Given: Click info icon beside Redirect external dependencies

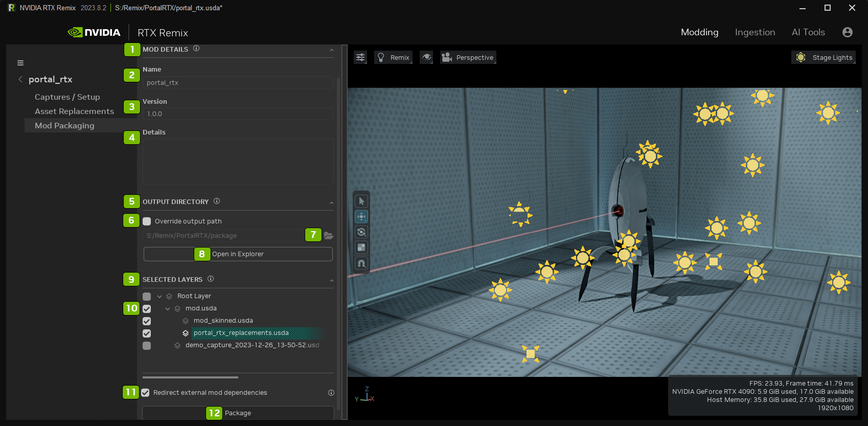Looking at the screenshot, I should tap(331, 393).
